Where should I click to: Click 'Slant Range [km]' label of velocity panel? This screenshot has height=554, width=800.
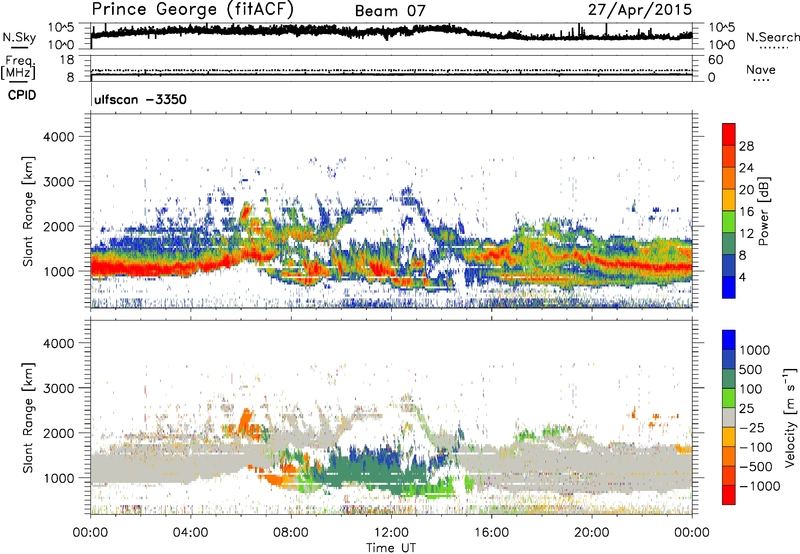[28, 418]
